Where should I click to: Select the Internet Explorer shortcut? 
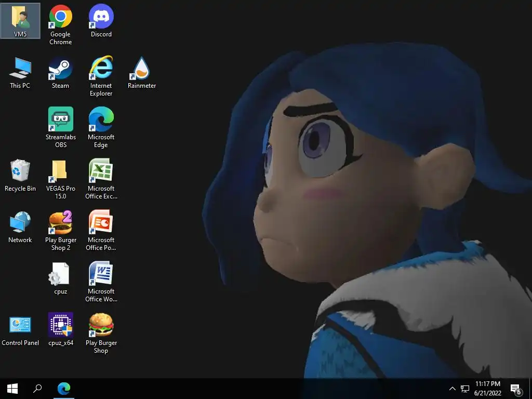tap(101, 76)
